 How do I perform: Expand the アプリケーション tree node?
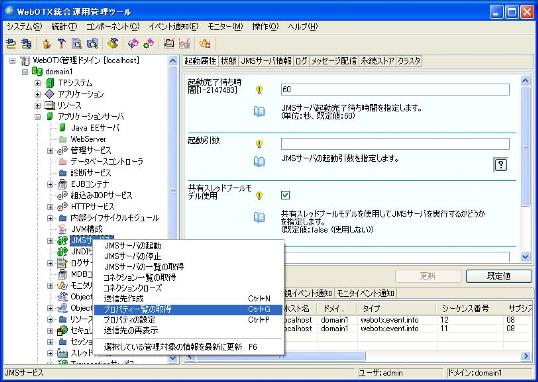(38, 94)
